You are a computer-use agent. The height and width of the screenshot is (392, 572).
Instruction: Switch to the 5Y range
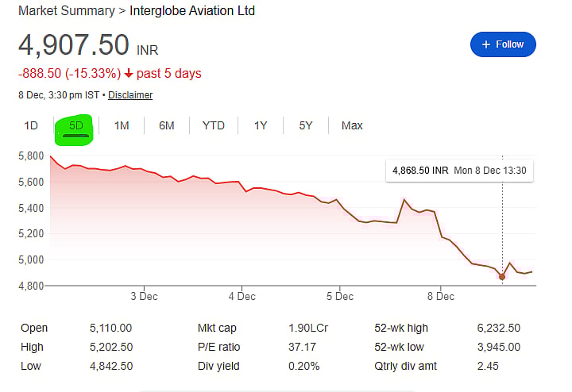(x=306, y=125)
